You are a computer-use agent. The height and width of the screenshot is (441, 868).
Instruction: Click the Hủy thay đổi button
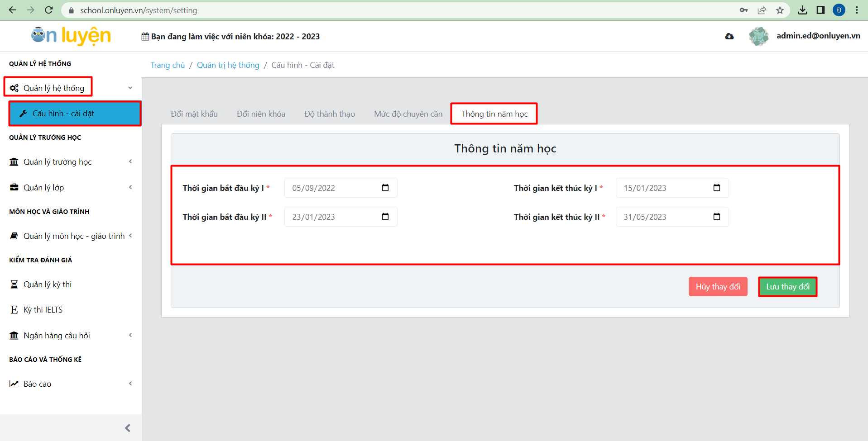pyautogui.click(x=718, y=287)
